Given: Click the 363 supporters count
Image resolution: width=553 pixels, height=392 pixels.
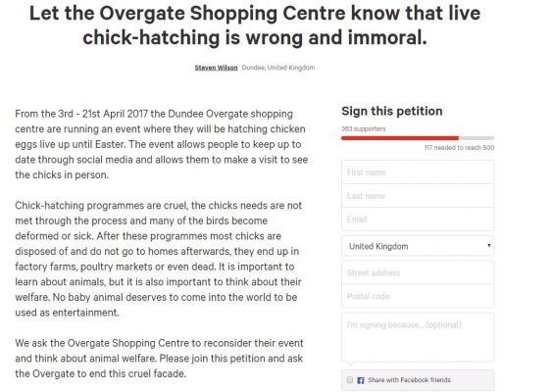Looking at the screenshot, I should [x=363, y=129].
